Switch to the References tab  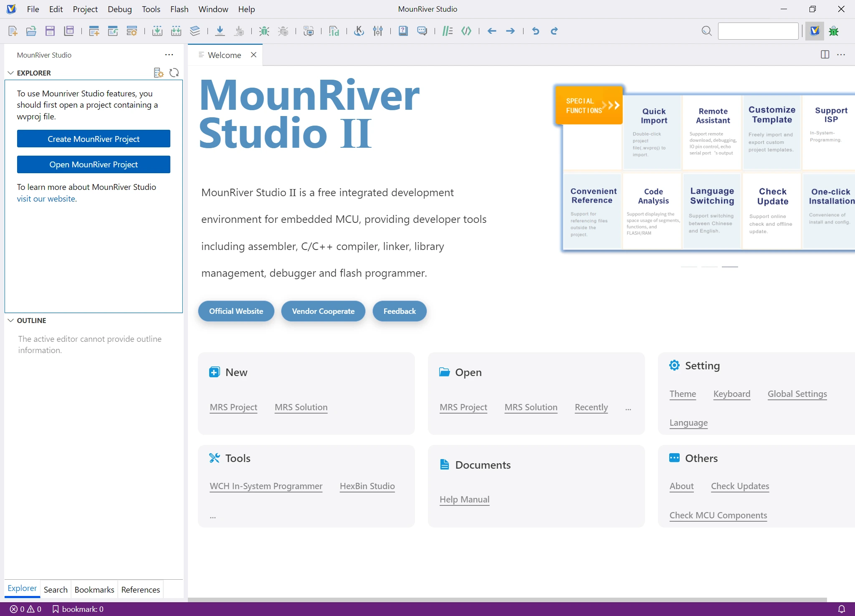click(x=141, y=590)
